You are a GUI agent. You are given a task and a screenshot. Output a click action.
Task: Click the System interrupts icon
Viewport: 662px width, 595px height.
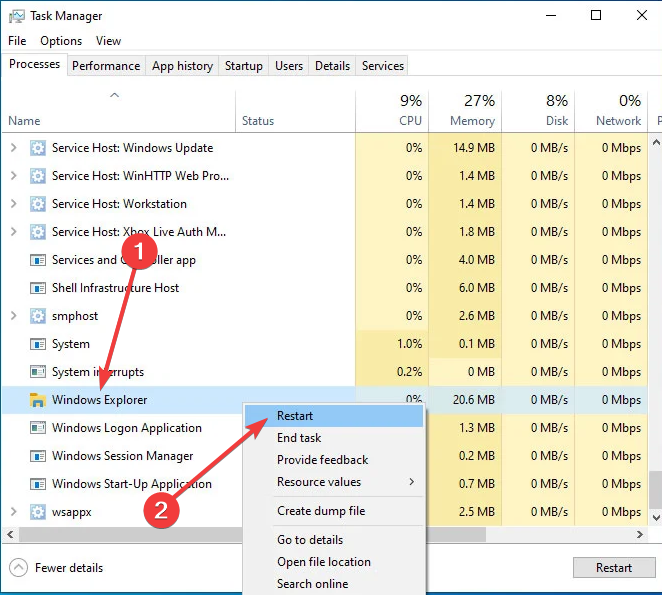pos(38,372)
